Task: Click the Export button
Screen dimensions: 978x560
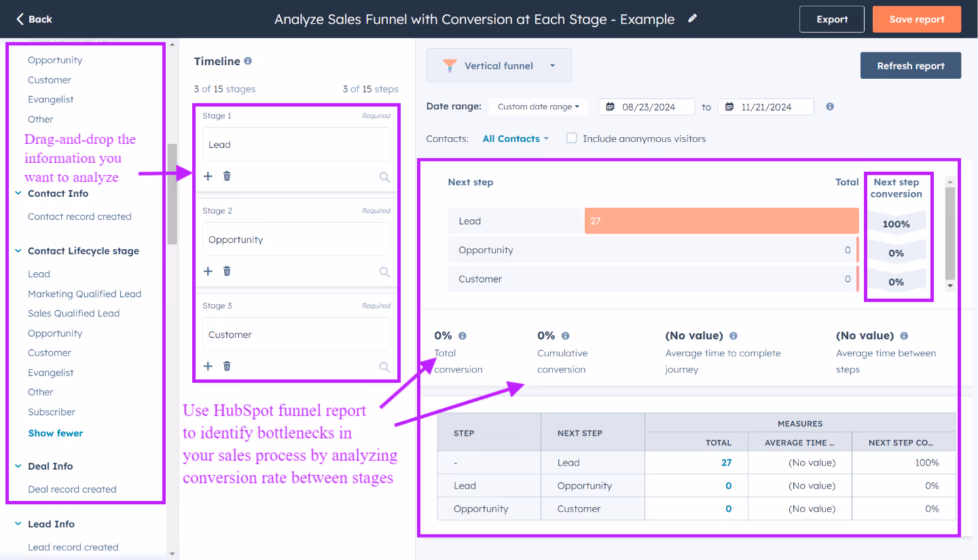Action: point(831,19)
